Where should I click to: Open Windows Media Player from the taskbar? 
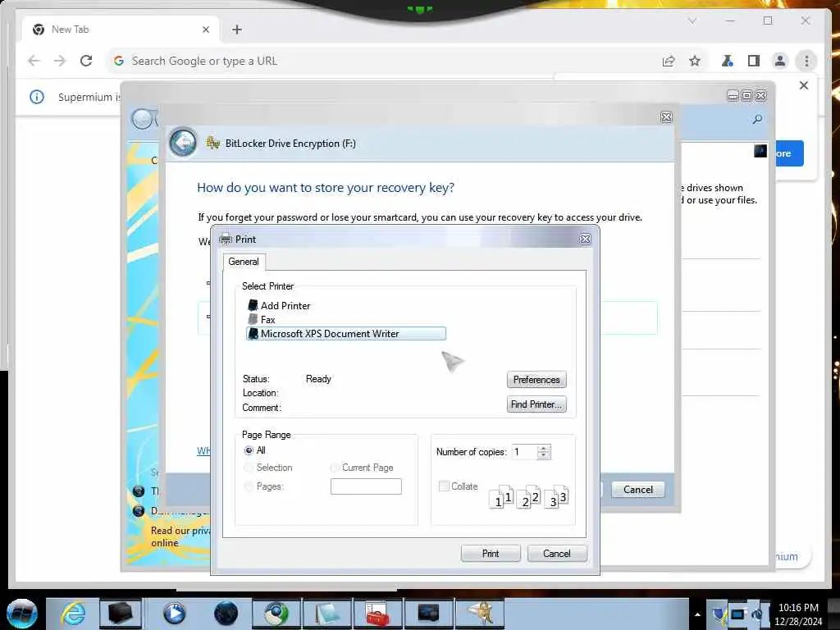point(174,614)
